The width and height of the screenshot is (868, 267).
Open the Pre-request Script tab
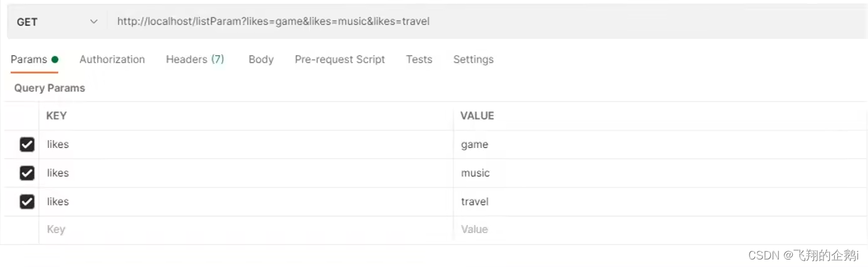[340, 60]
